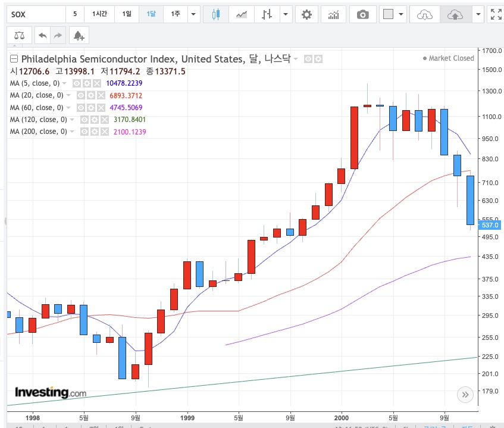The image size is (504, 428).
Task: Open settings gear for MA (20, close, 0)
Action: click(91, 95)
